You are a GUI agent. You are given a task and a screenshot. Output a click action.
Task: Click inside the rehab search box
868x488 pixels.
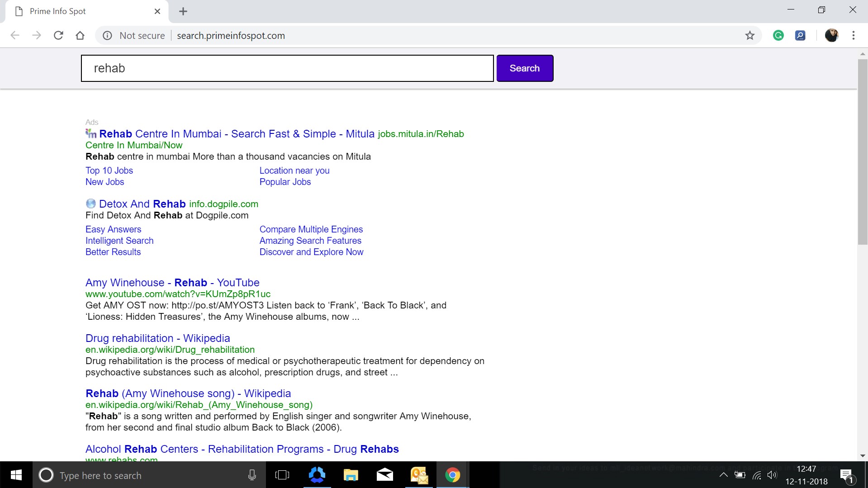click(287, 68)
